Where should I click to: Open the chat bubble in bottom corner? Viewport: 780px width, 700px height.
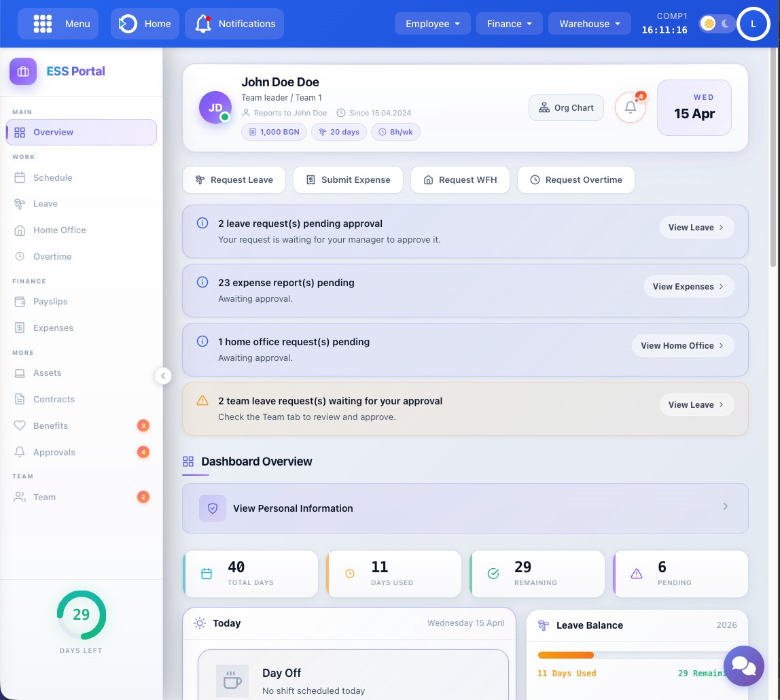pos(744,666)
